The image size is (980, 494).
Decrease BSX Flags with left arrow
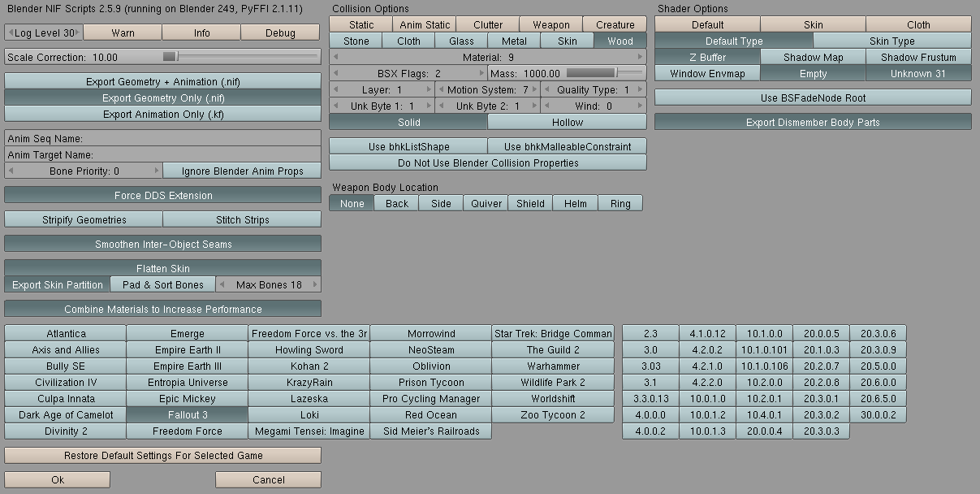pyautogui.click(x=336, y=73)
